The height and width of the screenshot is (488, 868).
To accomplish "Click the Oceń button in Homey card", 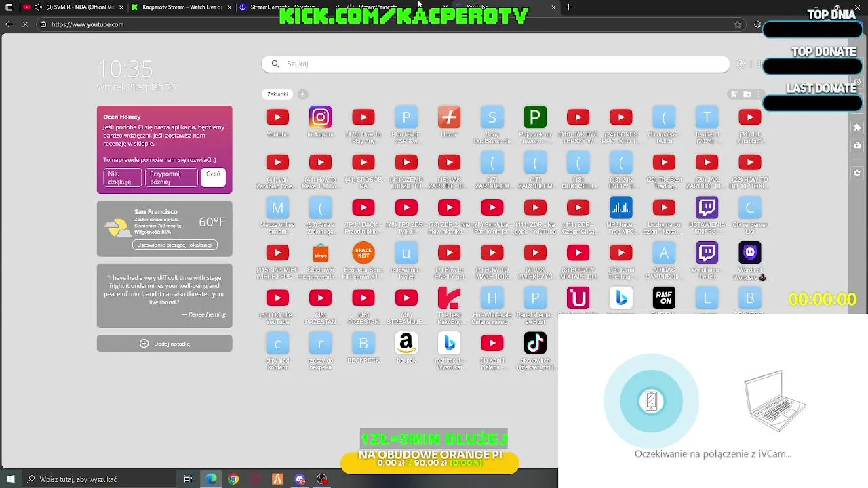I will click(x=214, y=178).
